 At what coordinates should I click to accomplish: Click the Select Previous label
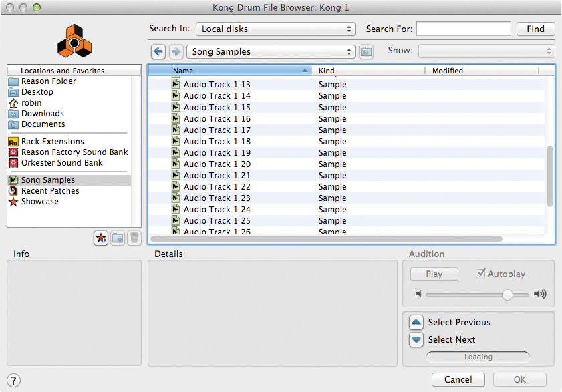(x=459, y=322)
